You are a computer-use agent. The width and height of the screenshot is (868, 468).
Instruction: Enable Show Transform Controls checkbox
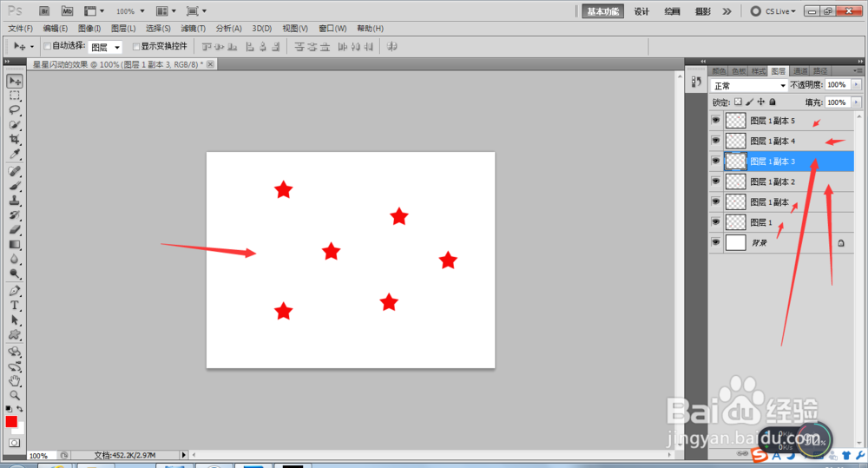coord(135,46)
